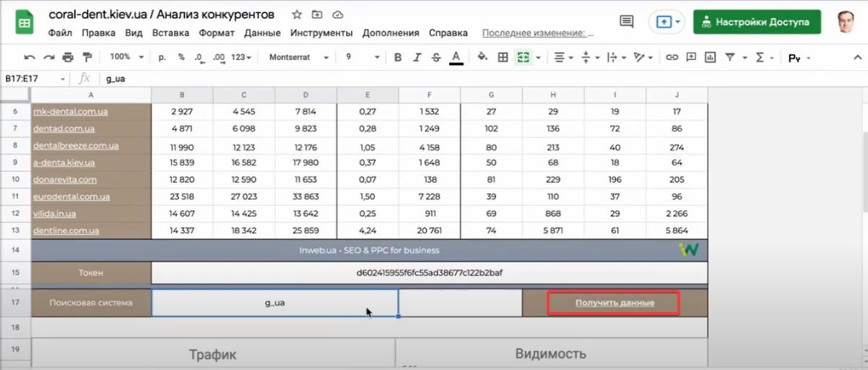This screenshot has height=370, width=868.
Task: Open last edit history link
Action: pyautogui.click(x=538, y=33)
